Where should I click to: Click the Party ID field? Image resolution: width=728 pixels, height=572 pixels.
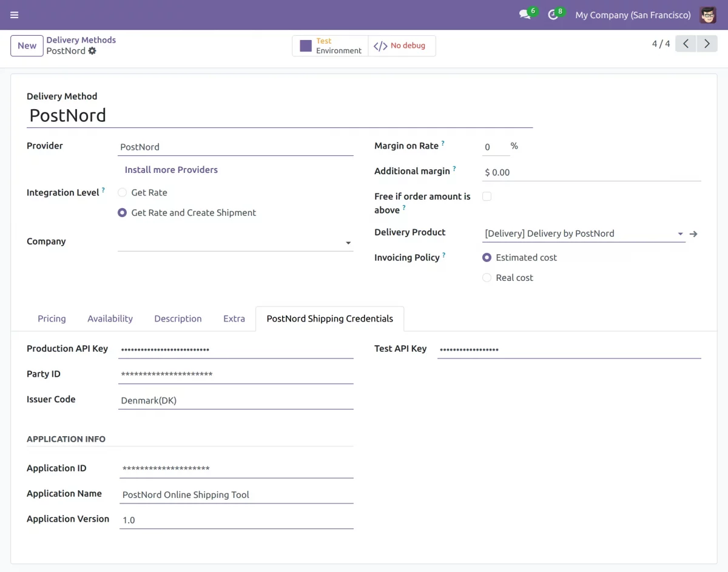pos(235,375)
